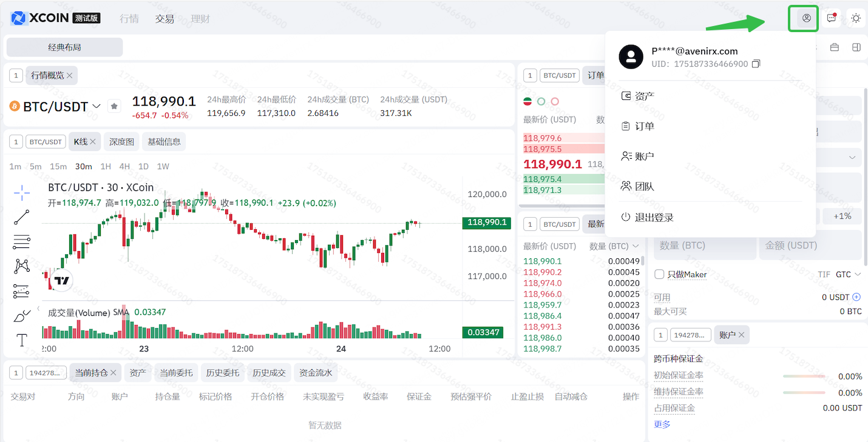Select 退出登录 in the user menu
The width and height of the screenshot is (868, 442).
pos(654,217)
